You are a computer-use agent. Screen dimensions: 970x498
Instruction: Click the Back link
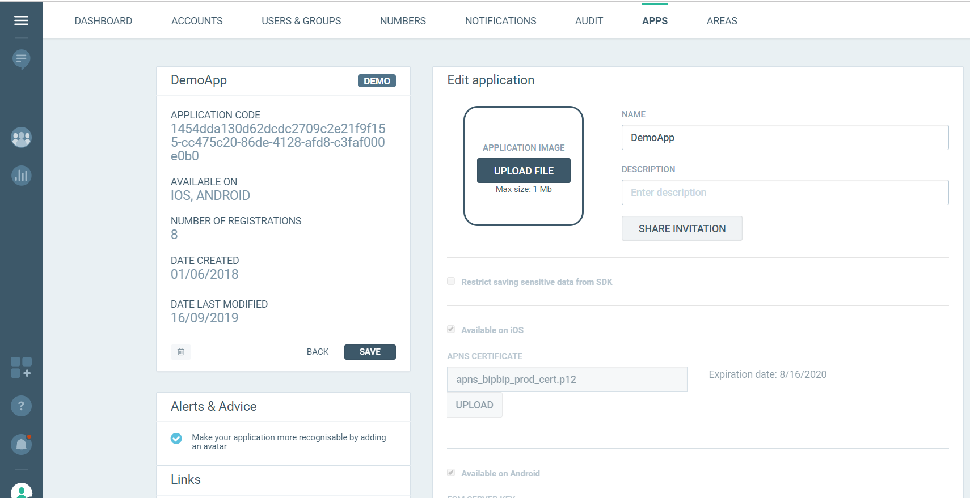[317, 352]
